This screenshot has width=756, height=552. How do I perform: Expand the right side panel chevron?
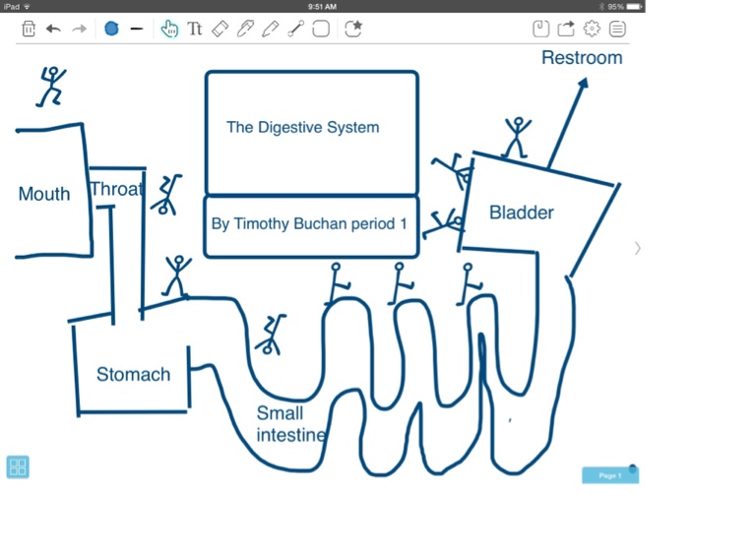(x=637, y=248)
